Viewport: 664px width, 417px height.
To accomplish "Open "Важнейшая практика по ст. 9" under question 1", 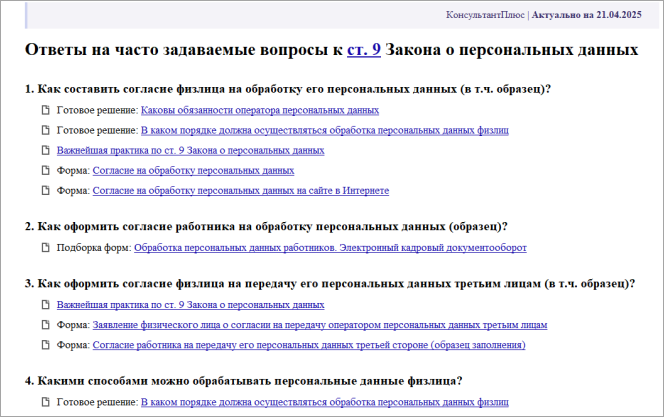I will coord(191,150).
